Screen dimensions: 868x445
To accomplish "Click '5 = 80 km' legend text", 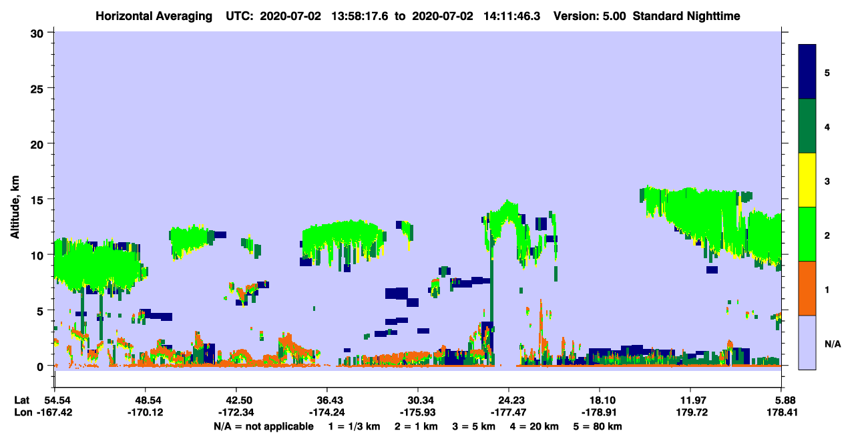I will tap(598, 426).
